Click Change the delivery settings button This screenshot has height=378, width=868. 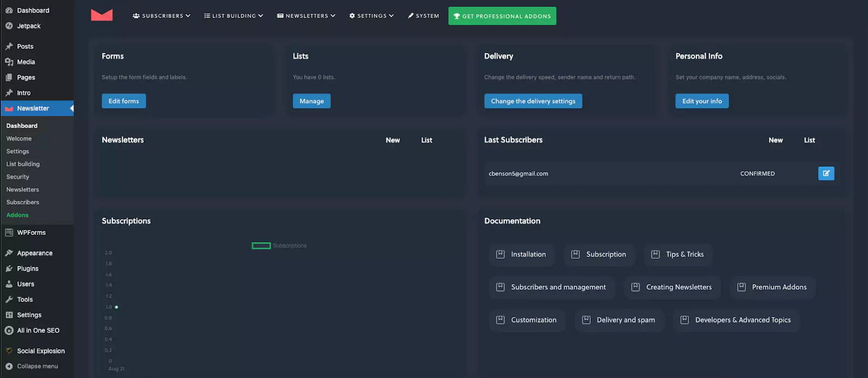point(533,101)
